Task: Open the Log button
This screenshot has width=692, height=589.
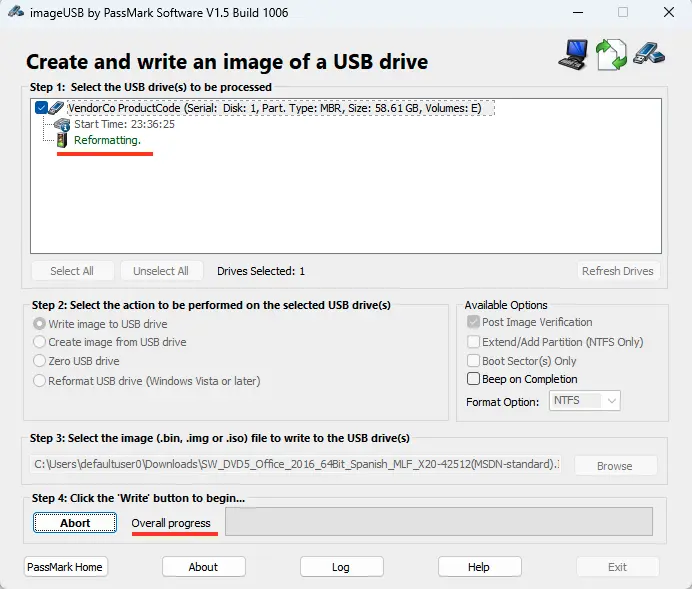Action: tap(341, 567)
